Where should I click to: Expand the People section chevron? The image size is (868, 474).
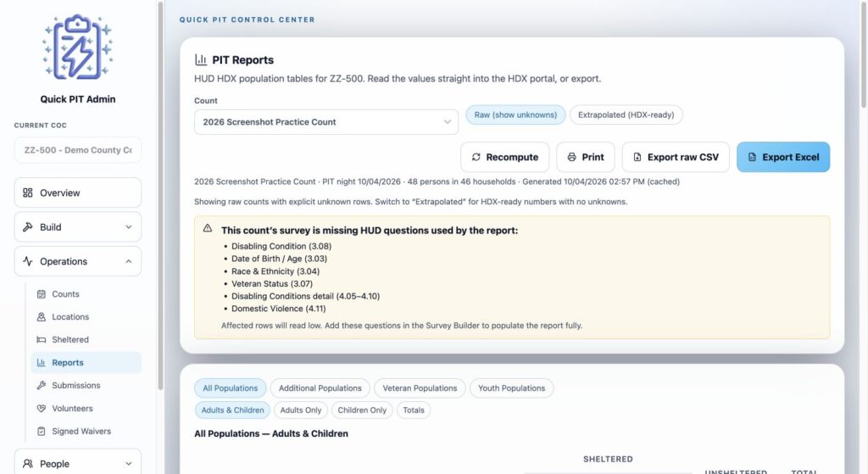[129, 464]
